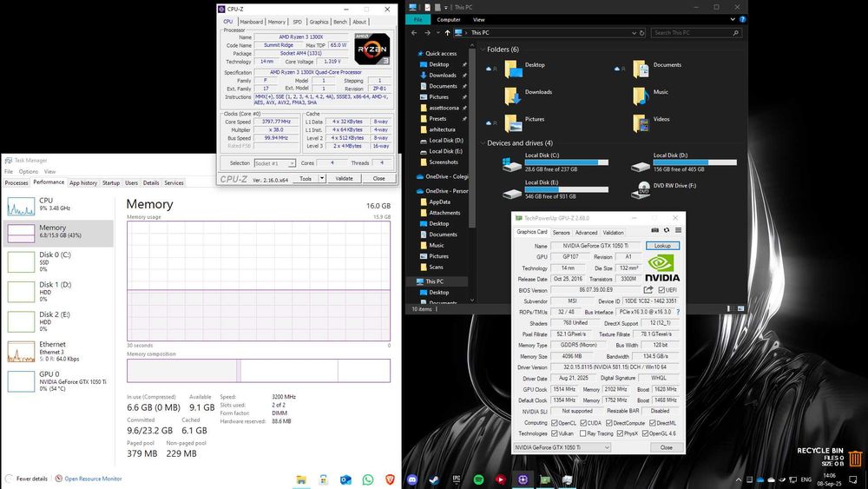Viewport: 868px width, 489px height.
Task: Toggle the UEFI checkbox in GPU-Z
Action: pos(661,289)
